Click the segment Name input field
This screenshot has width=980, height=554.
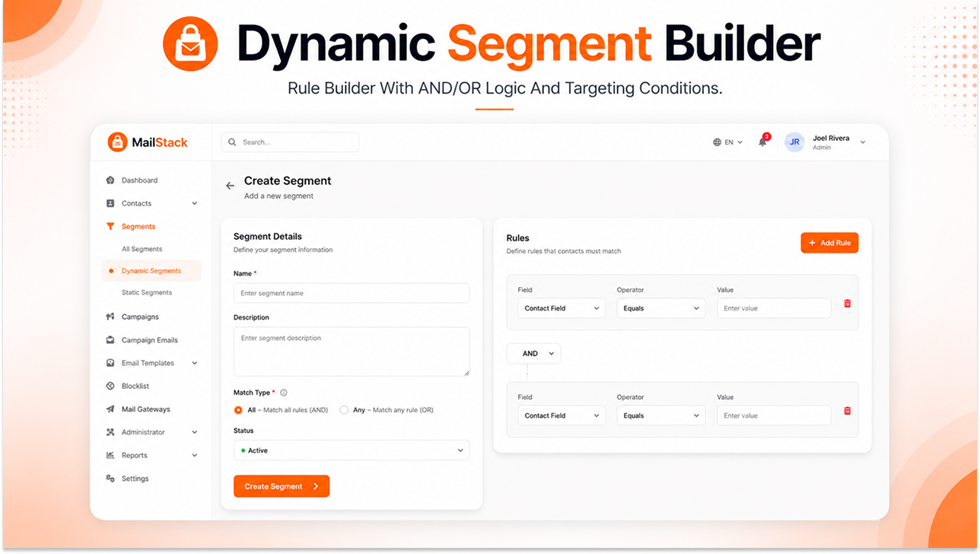pos(352,293)
